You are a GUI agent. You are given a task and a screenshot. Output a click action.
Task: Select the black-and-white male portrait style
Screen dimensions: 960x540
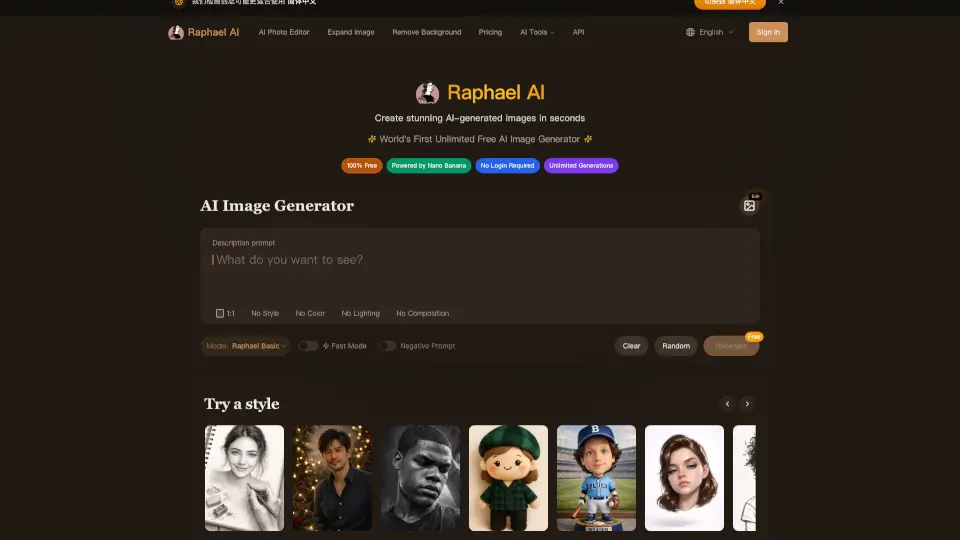(x=420, y=478)
